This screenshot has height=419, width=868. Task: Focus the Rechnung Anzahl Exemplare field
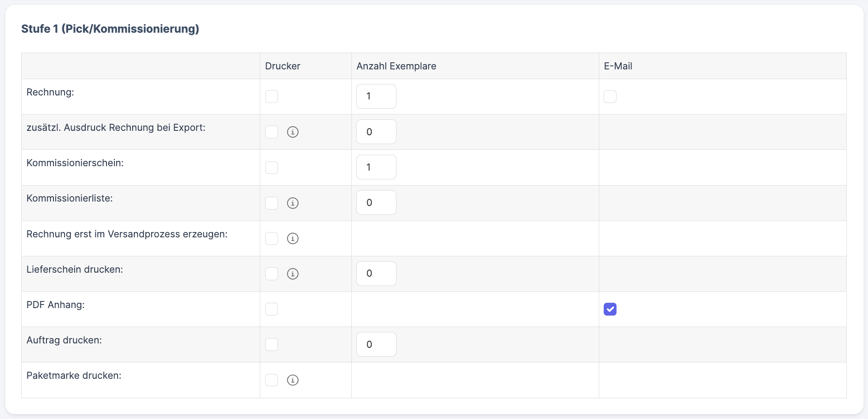point(376,96)
